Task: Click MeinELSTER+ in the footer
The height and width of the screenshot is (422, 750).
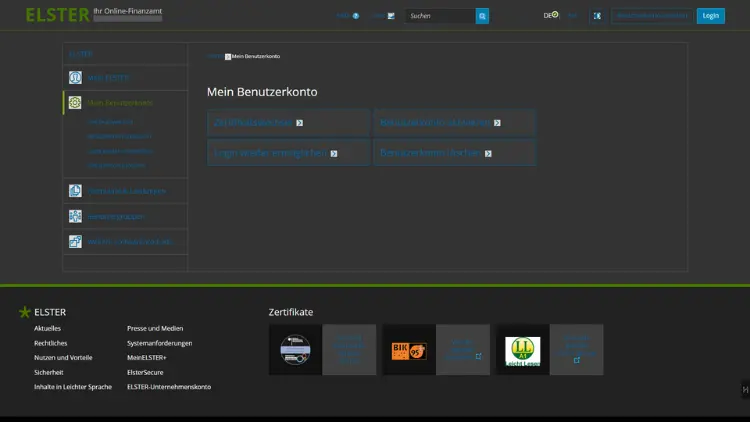Action: [x=146, y=357]
